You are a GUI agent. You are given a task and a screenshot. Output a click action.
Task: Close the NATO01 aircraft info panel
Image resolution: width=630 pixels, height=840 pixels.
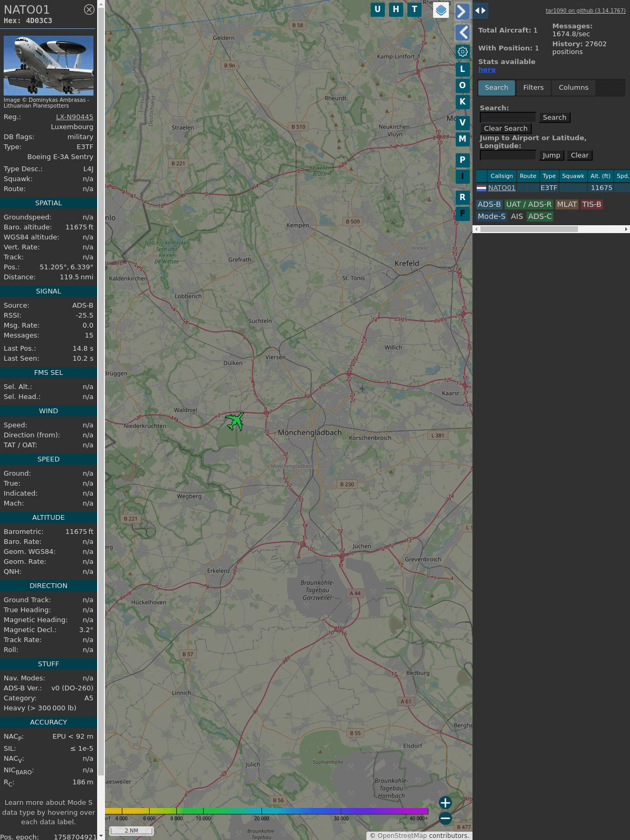click(89, 9)
